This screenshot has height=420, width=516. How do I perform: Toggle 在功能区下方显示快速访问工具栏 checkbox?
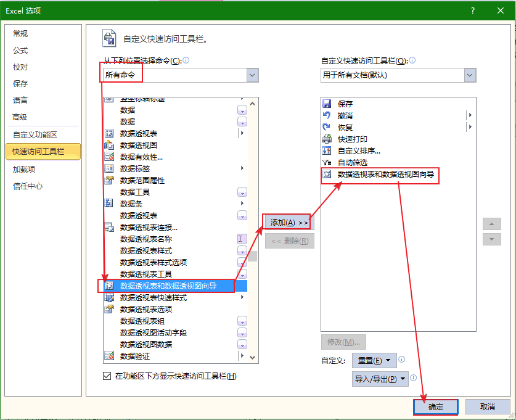pyautogui.click(x=107, y=376)
